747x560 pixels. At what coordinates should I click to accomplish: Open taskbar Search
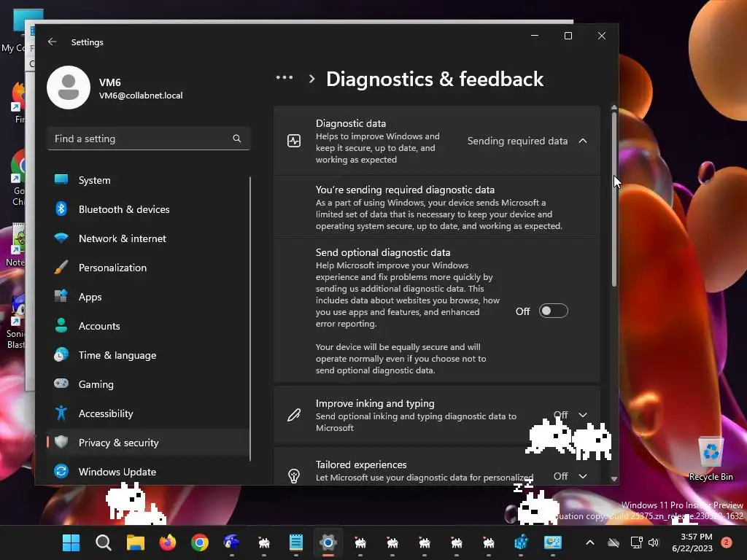[104, 542]
